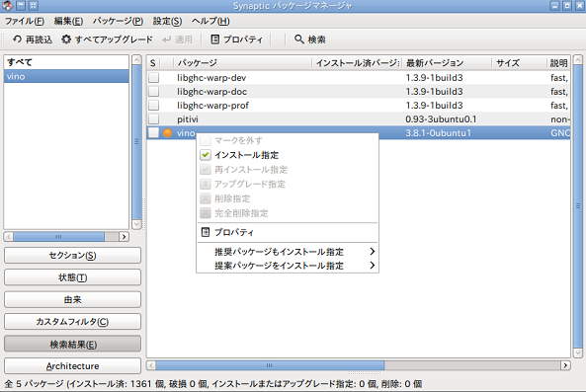Select the libghc-warp-prof package row

pos(359,106)
